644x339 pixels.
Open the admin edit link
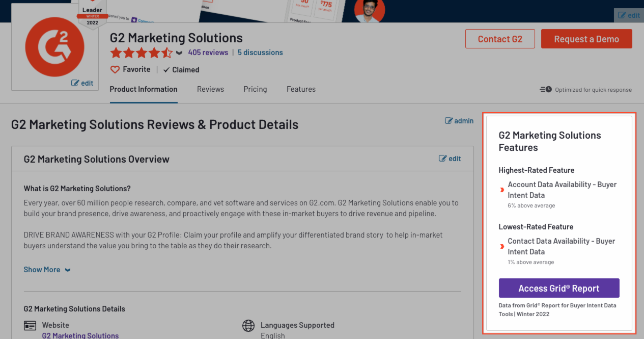click(459, 121)
